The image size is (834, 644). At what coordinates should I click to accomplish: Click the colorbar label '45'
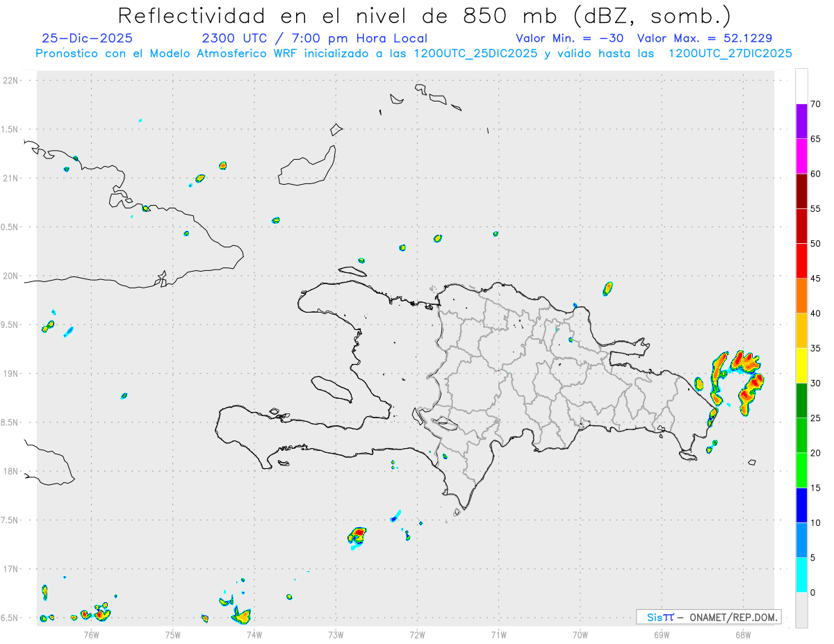pos(816,279)
